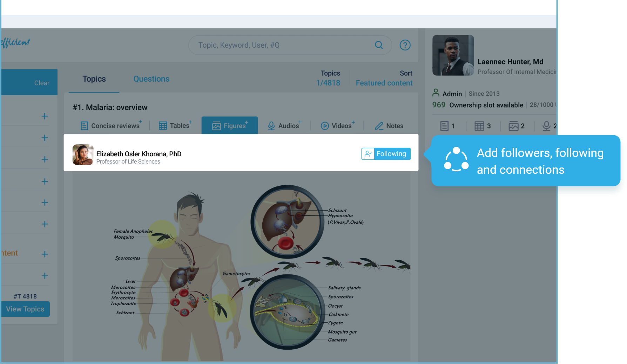Open the Featured content sort dropdown
The width and height of the screenshot is (627, 364).
[384, 83]
